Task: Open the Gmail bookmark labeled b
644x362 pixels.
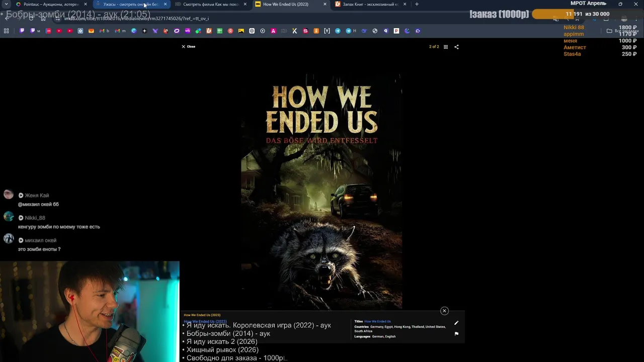Action: (x=104, y=31)
